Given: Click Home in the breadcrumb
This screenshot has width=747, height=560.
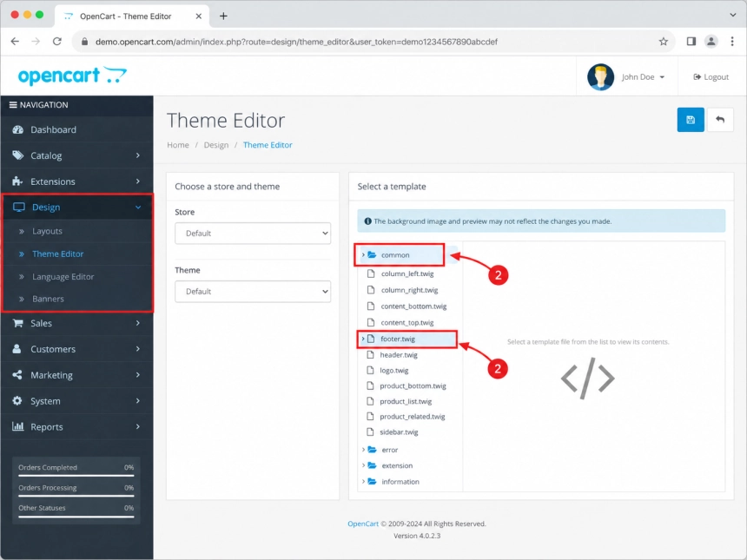Looking at the screenshot, I should (x=178, y=145).
